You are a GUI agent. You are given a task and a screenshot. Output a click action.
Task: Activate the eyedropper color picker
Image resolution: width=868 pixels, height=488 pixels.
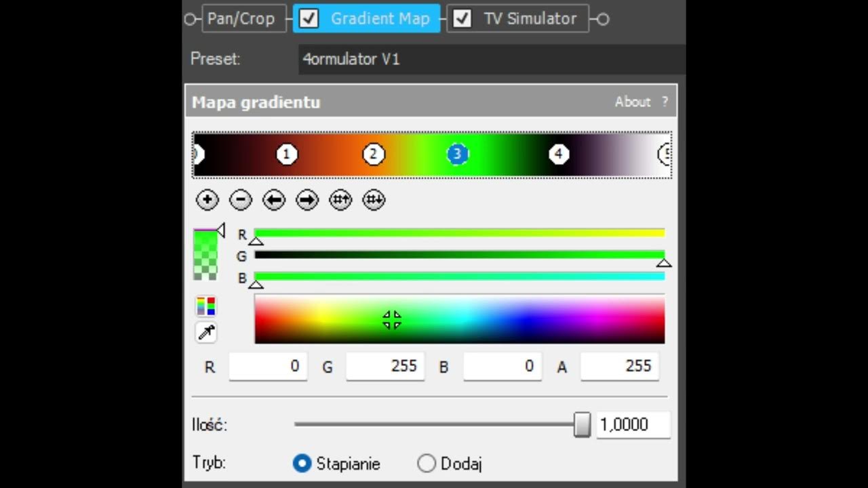point(205,332)
